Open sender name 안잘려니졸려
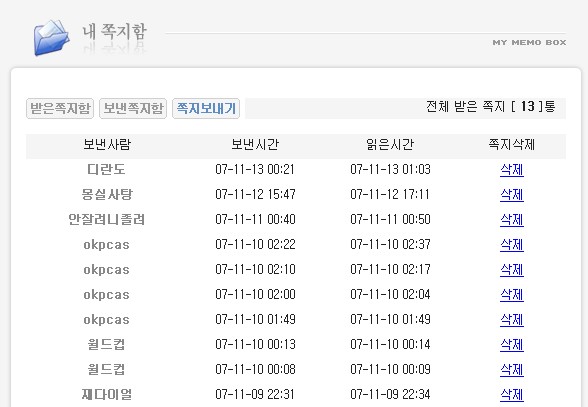The image size is (588, 407). 106,220
